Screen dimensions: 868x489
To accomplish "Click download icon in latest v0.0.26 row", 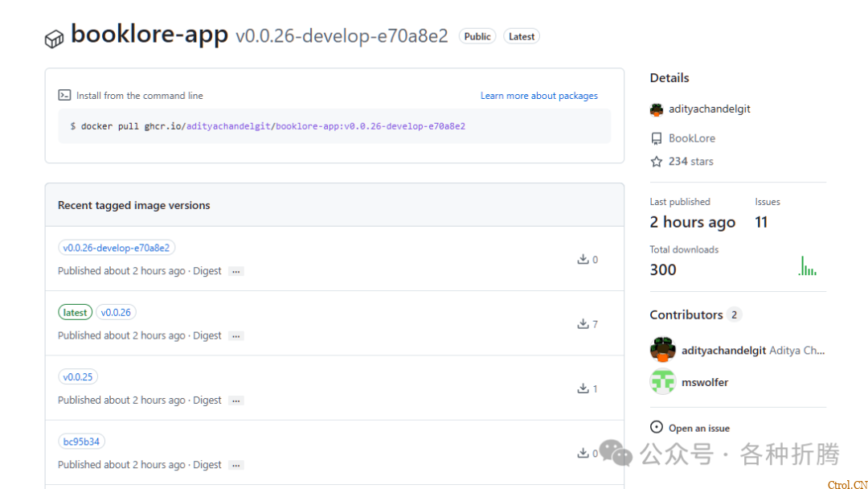I will click(583, 324).
